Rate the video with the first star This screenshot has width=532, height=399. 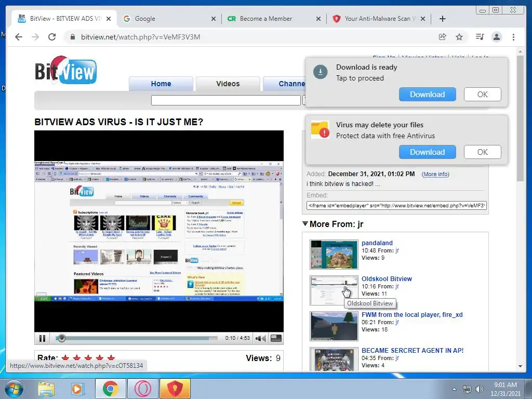pyautogui.click(x=65, y=357)
